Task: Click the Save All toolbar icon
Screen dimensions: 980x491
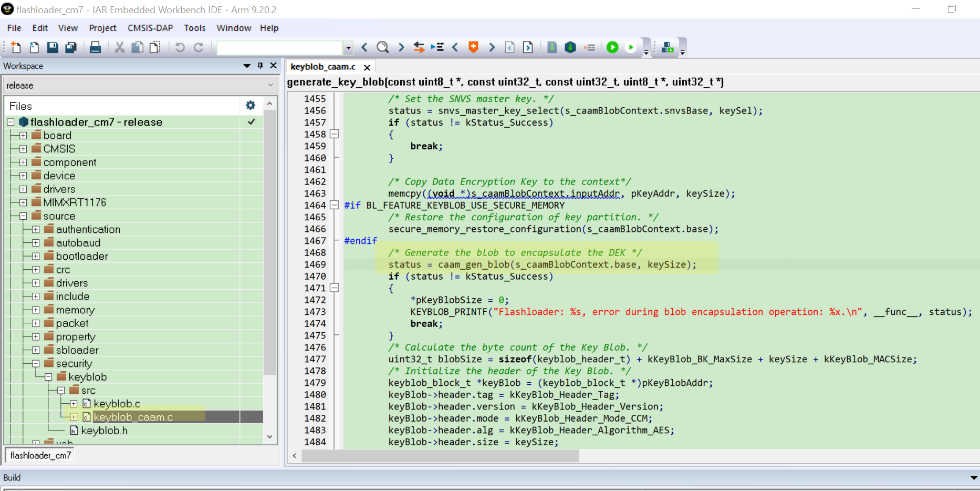Action: (70, 48)
